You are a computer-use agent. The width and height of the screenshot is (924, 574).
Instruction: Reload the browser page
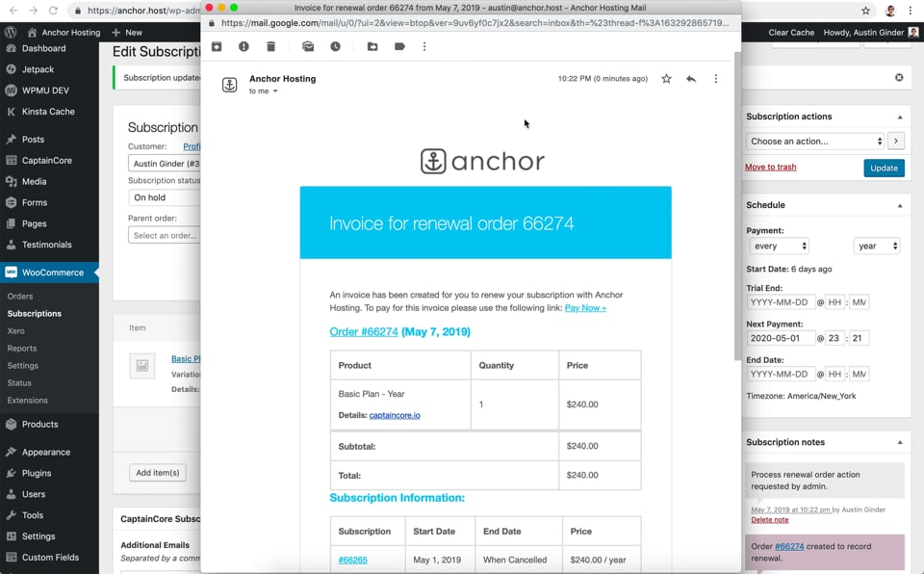point(54,11)
